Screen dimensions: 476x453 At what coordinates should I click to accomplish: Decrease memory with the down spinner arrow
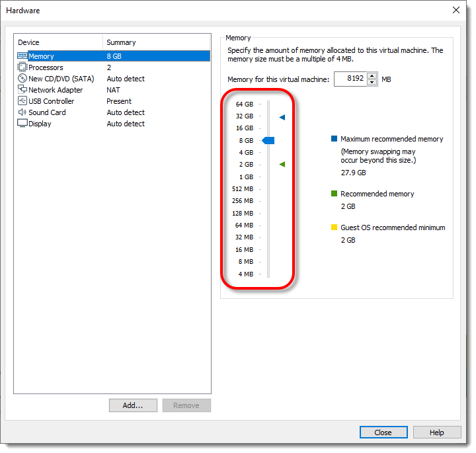pyautogui.click(x=372, y=83)
